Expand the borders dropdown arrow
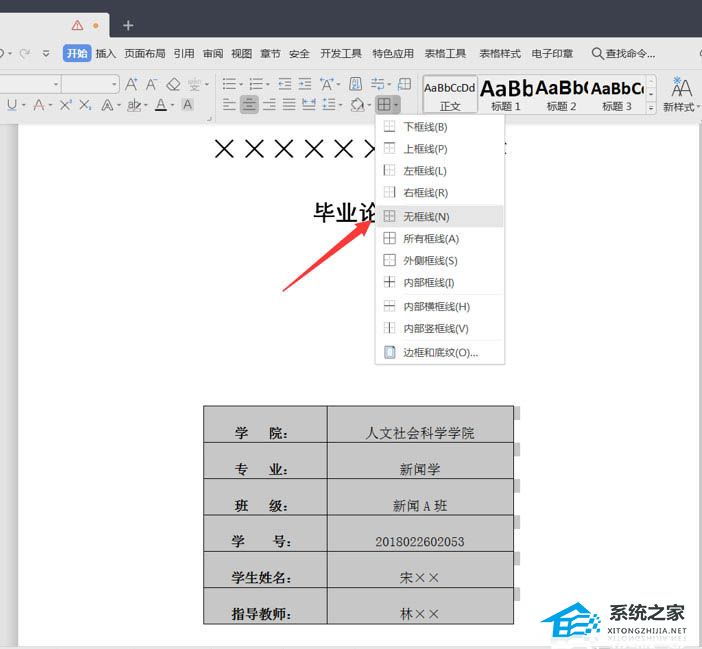This screenshot has width=702, height=649. tap(397, 105)
